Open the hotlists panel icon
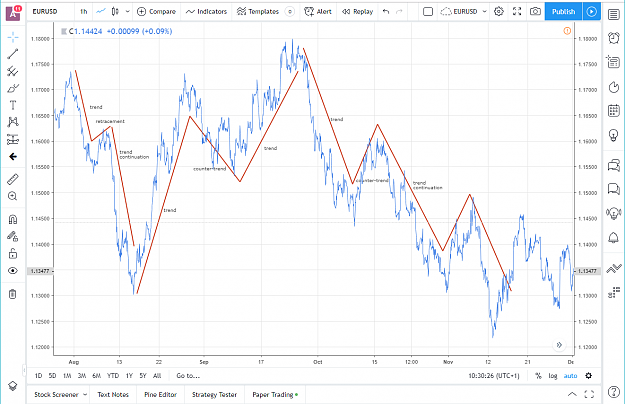625x404 pixels. pos(614,86)
